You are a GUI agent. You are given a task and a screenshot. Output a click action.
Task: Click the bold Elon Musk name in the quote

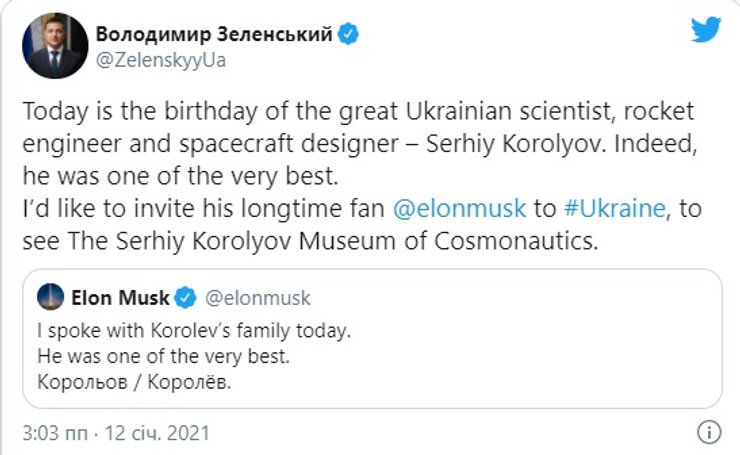118,297
